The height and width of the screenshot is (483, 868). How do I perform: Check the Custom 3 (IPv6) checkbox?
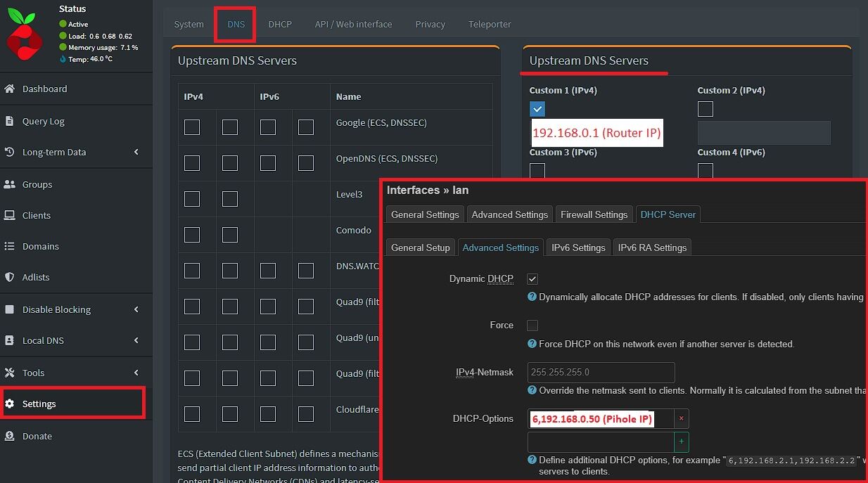[537, 171]
